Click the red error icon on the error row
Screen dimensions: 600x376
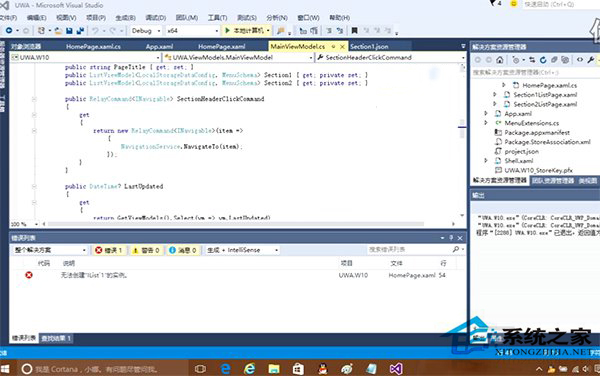[x=29, y=275]
